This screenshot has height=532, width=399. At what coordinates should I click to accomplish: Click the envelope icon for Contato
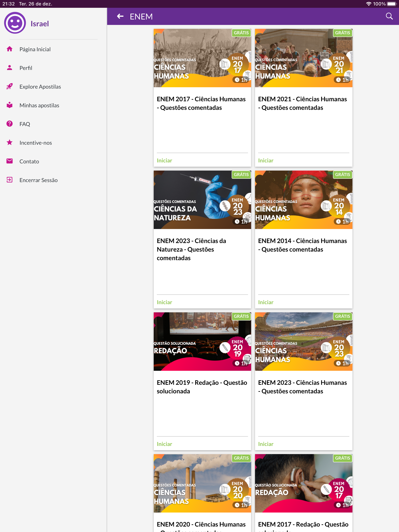click(10, 161)
